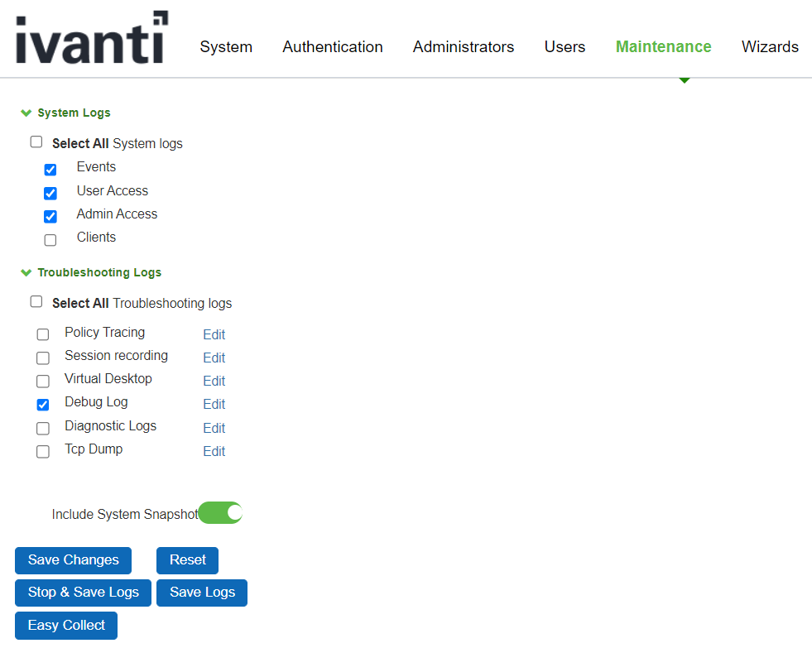The height and width of the screenshot is (648, 812).
Task: Collapse the System Logs section
Action: (x=26, y=113)
